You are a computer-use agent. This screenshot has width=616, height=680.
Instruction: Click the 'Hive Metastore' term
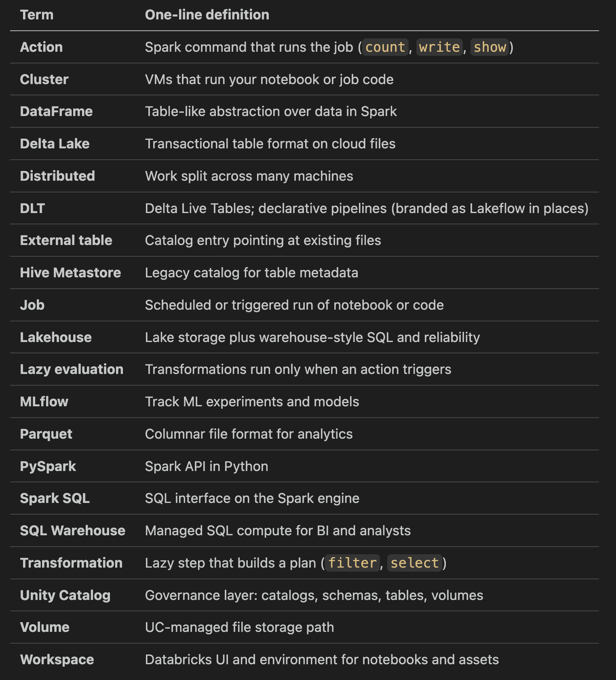click(x=70, y=273)
